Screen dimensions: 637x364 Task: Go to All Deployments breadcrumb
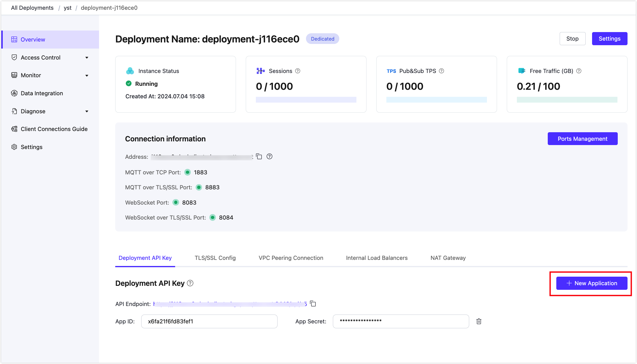(x=32, y=8)
